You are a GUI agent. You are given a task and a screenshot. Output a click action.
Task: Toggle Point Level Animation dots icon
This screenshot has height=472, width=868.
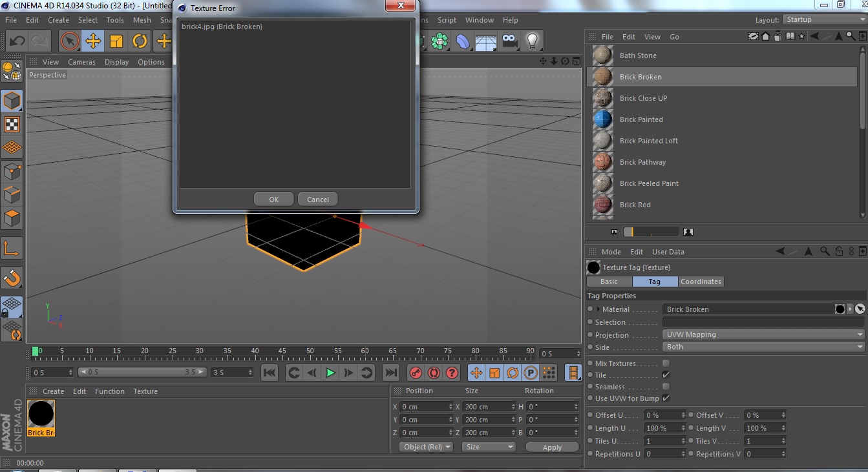point(549,373)
